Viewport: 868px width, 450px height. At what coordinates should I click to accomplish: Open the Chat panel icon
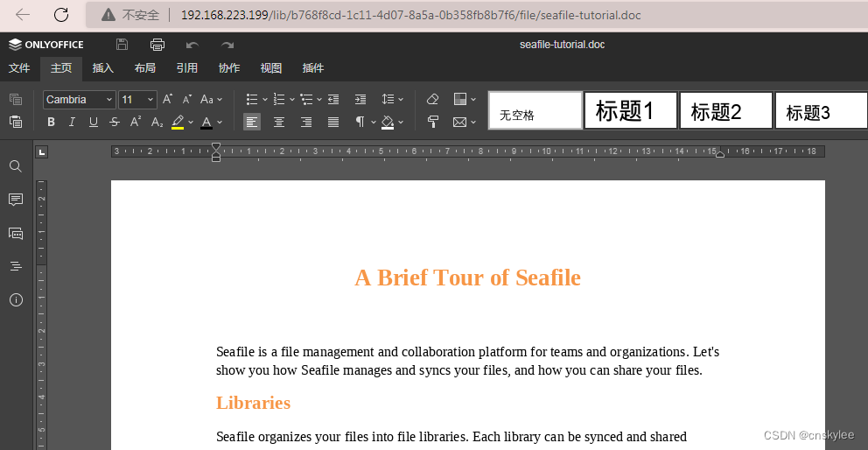coord(16,233)
